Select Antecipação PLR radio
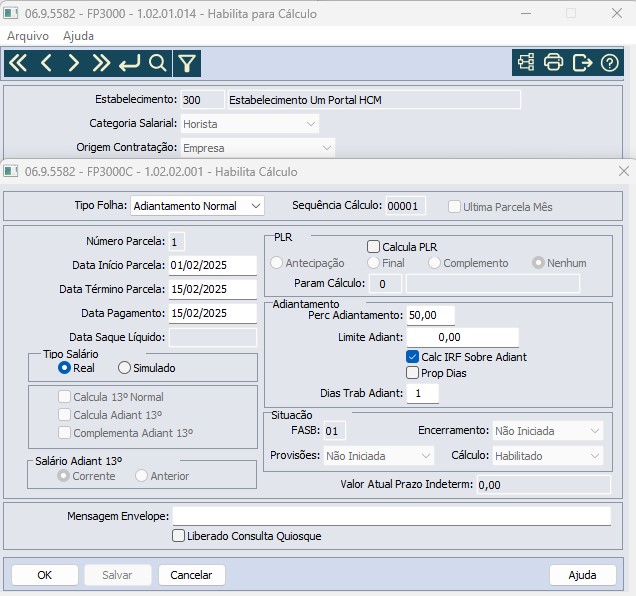 pos(276,262)
